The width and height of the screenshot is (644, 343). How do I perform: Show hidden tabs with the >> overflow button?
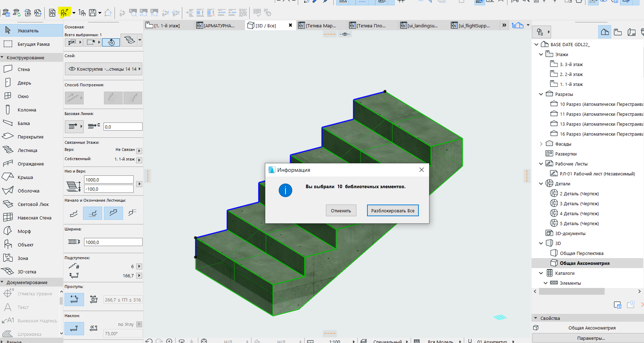click(504, 25)
